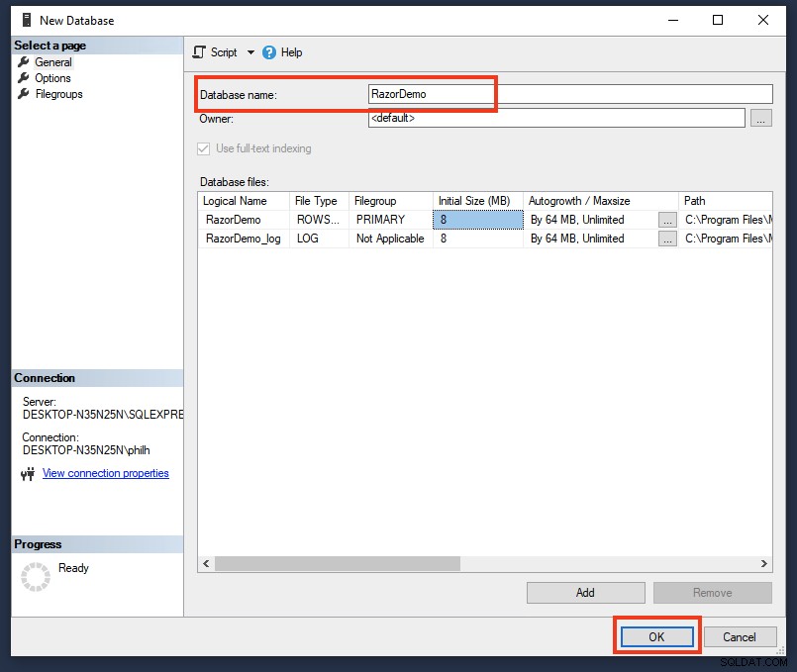Screen dimensions: 797x672
Task: Click the connection properties plug icon
Action: 28,474
